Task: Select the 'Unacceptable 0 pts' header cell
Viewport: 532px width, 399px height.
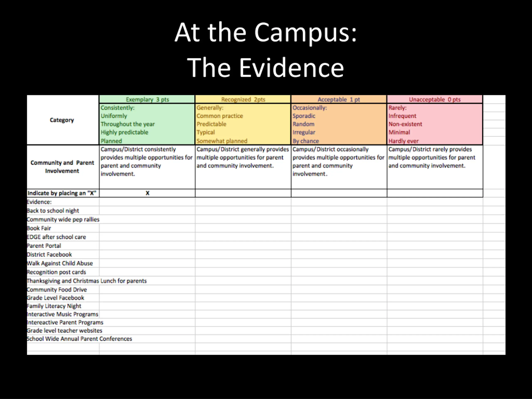Action: coord(435,99)
